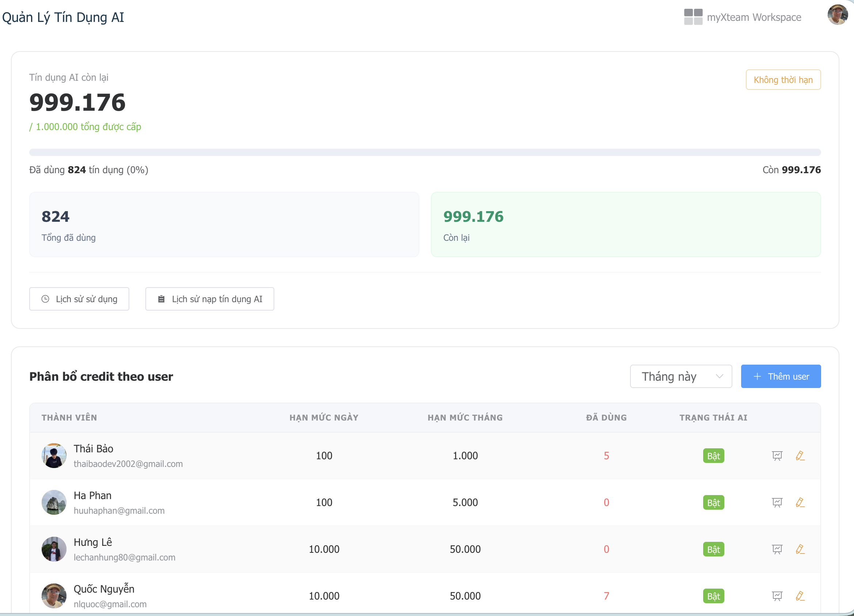Open usage chart icon for Ha Phan
Screen dimensions: 854x616
point(777,502)
